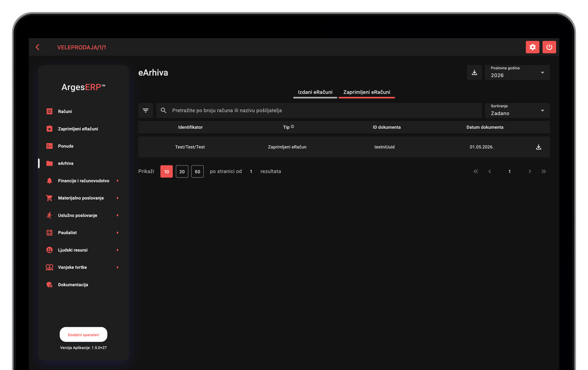This screenshot has width=588, height=370.
Task: Select page size 10
Action: [x=166, y=171]
